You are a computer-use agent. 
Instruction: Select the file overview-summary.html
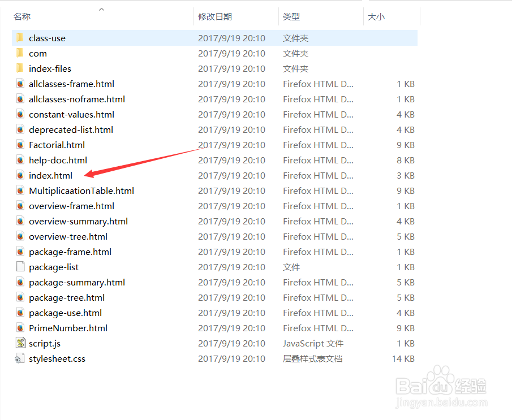[78, 222]
